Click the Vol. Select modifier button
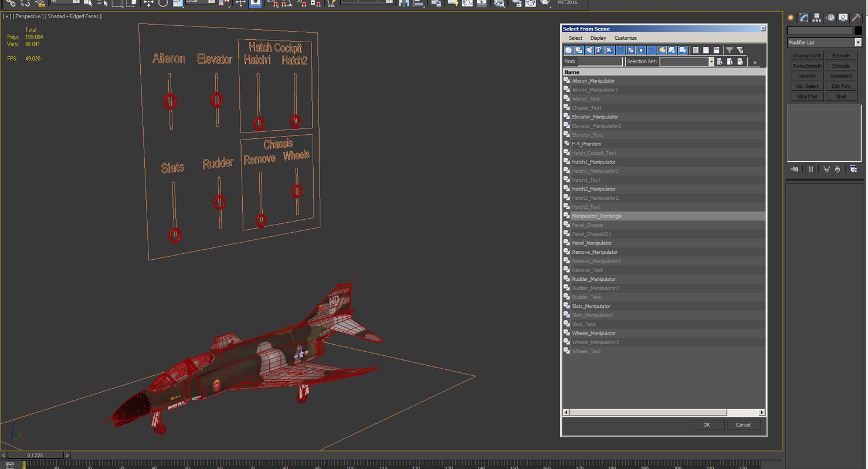This screenshot has height=469, width=868. tap(807, 86)
